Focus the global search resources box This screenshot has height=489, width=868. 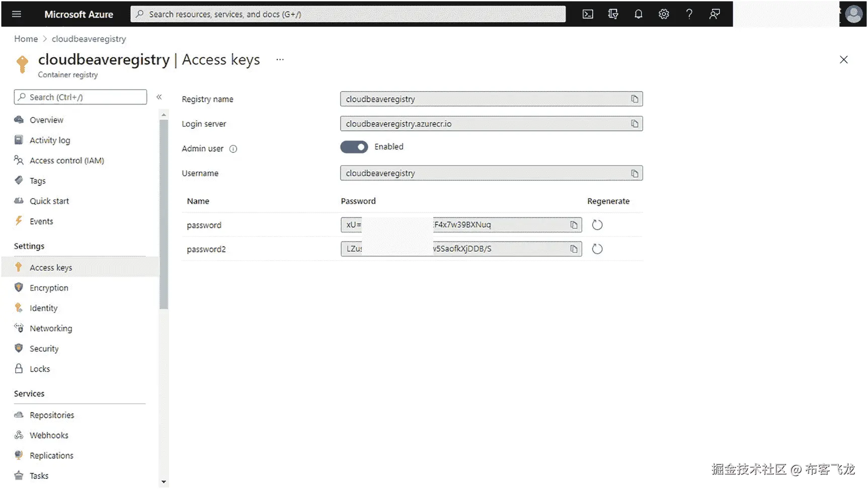point(348,14)
